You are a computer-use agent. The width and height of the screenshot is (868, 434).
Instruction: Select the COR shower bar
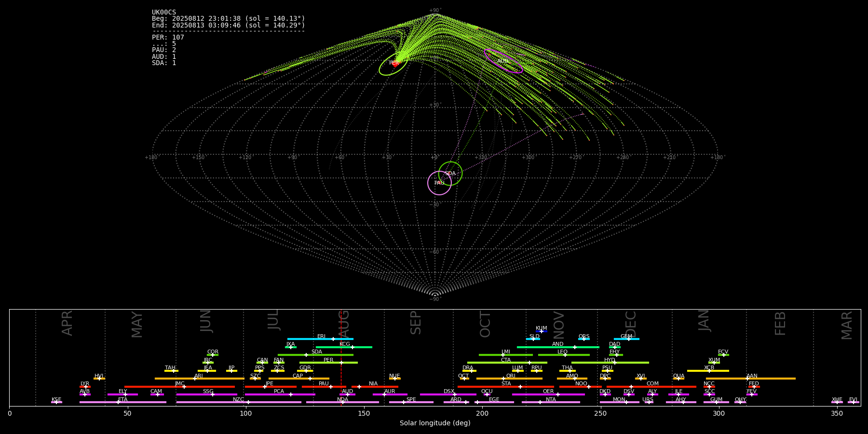213,355
